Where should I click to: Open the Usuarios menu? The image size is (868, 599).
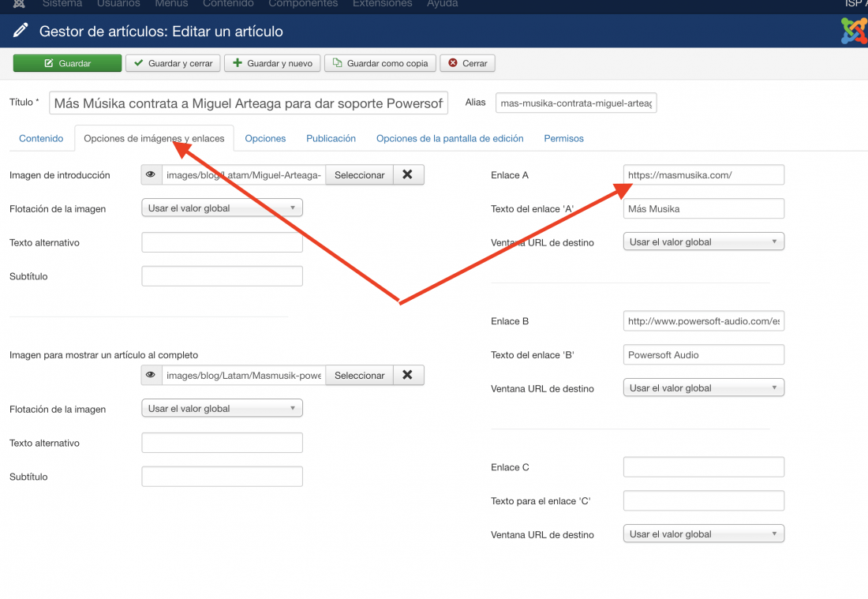(x=118, y=3)
